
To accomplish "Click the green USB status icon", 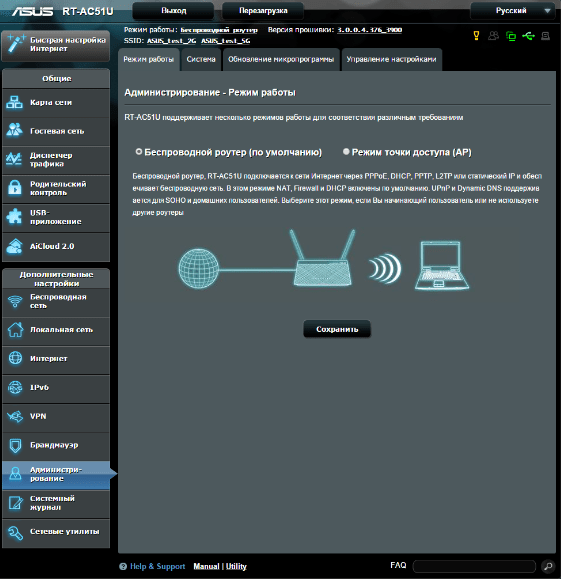I will (x=528, y=36).
